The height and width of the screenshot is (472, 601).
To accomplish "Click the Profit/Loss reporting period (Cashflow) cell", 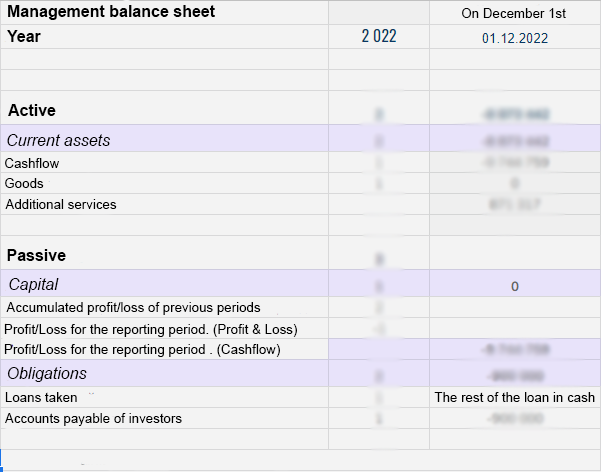I will [x=143, y=350].
